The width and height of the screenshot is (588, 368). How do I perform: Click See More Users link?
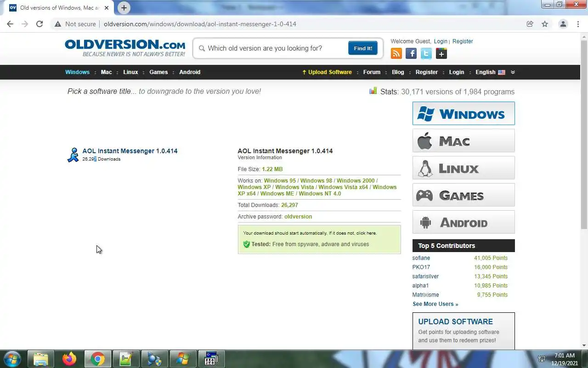click(x=435, y=304)
